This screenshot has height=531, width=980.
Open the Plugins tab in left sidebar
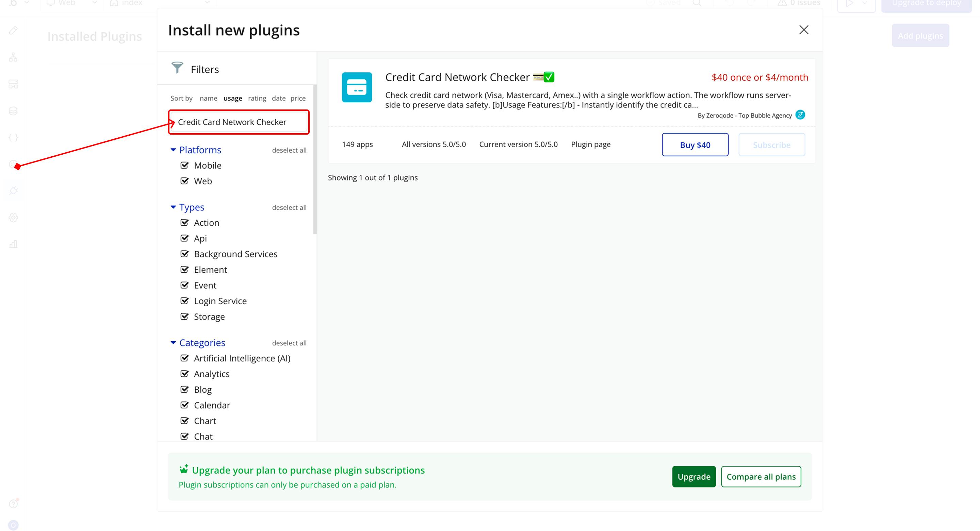coord(13,190)
